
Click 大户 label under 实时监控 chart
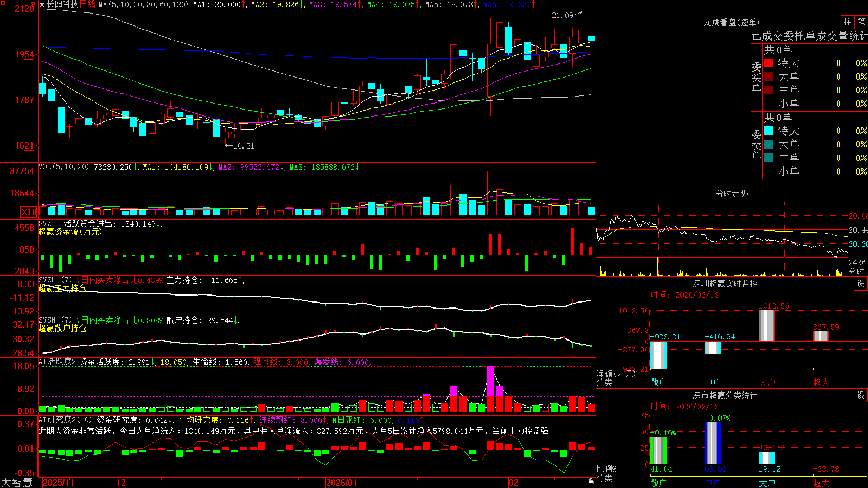767,382
